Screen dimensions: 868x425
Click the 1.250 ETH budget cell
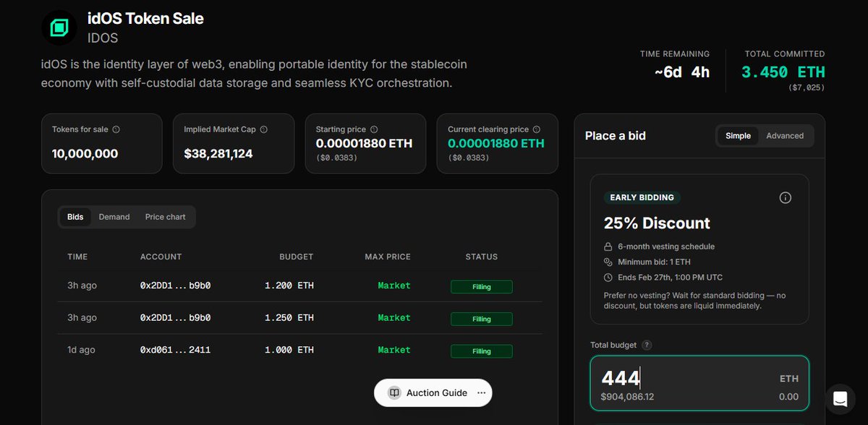(289, 317)
